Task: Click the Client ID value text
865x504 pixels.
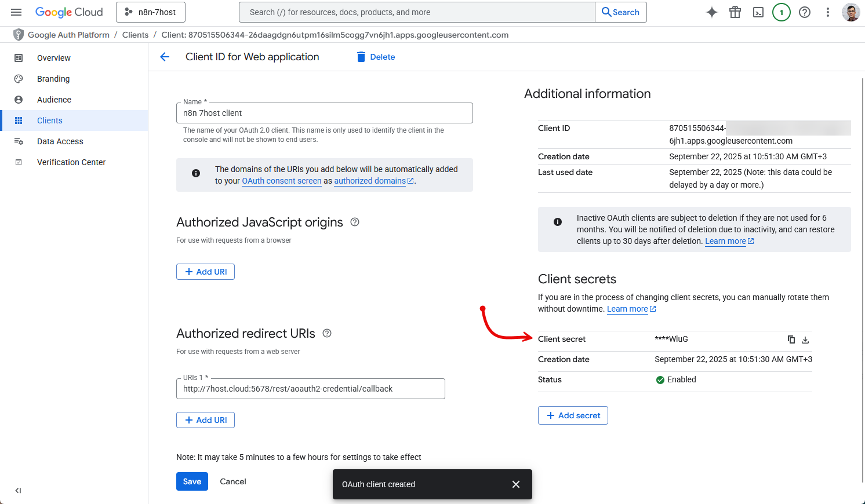Action: coord(759,134)
